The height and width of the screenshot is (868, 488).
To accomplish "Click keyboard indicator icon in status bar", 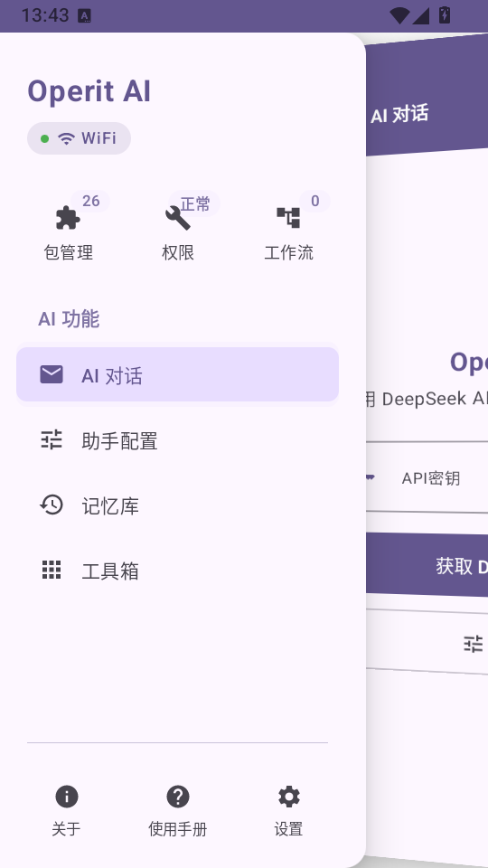I will pos(84,15).
